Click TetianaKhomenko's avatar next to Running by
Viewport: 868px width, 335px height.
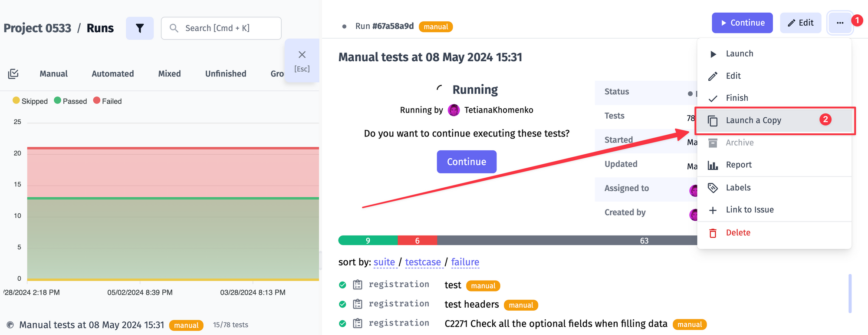point(454,110)
